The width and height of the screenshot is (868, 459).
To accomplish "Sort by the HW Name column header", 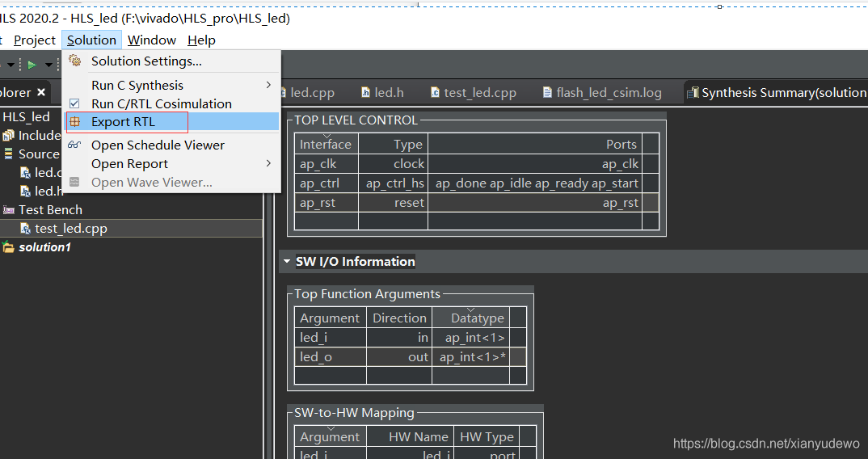I will [x=411, y=436].
